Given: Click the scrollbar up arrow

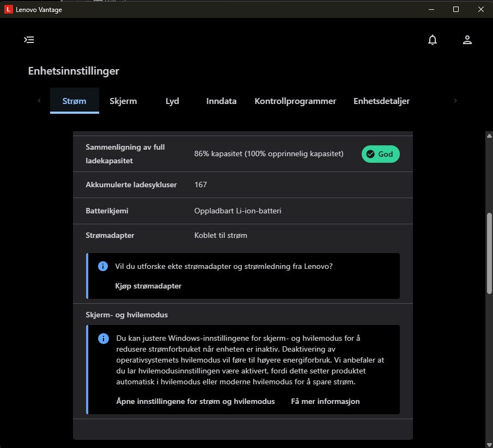Looking at the screenshot, I should click(489, 136).
